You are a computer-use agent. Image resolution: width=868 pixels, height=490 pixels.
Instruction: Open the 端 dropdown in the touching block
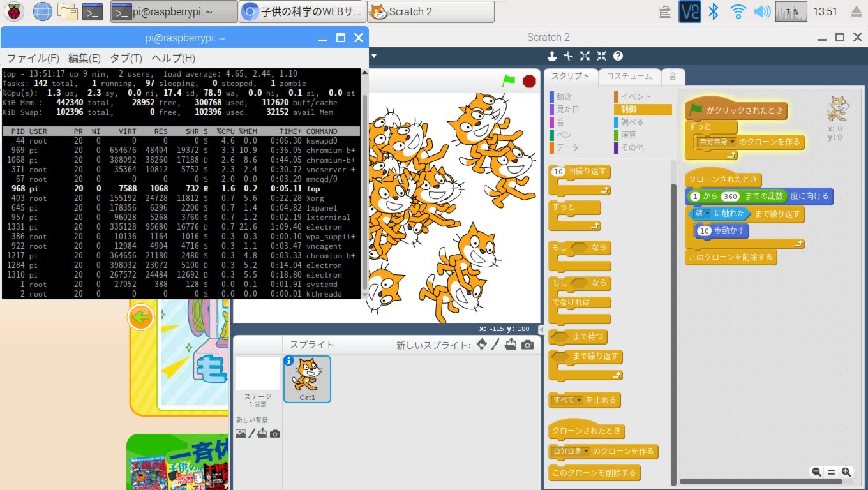708,214
